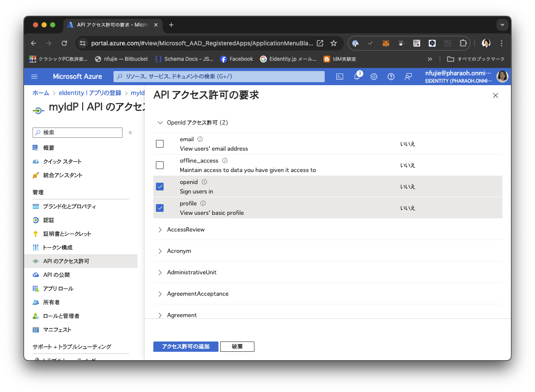Reload page with browser refresh icon
The image size is (535, 392).
point(64,43)
